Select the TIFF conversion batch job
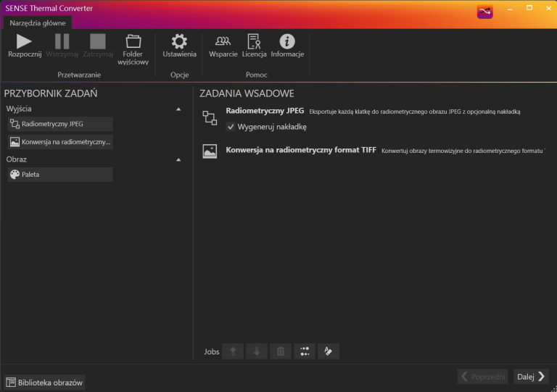 [x=301, y=151]
